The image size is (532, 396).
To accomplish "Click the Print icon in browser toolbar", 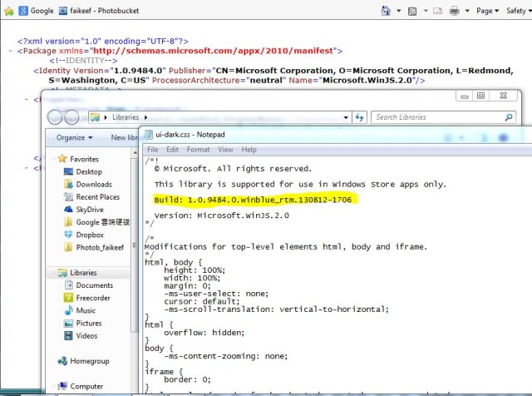I will (x=454, y=11).
